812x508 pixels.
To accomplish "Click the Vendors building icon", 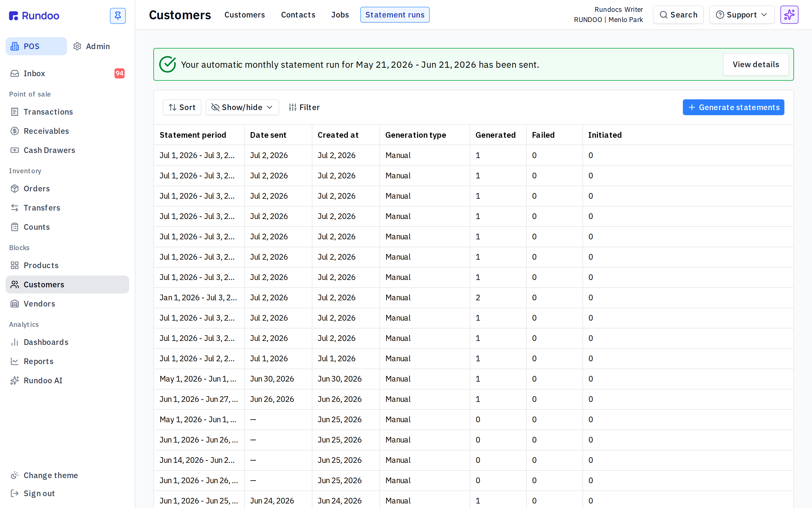I will coord(14,304).
